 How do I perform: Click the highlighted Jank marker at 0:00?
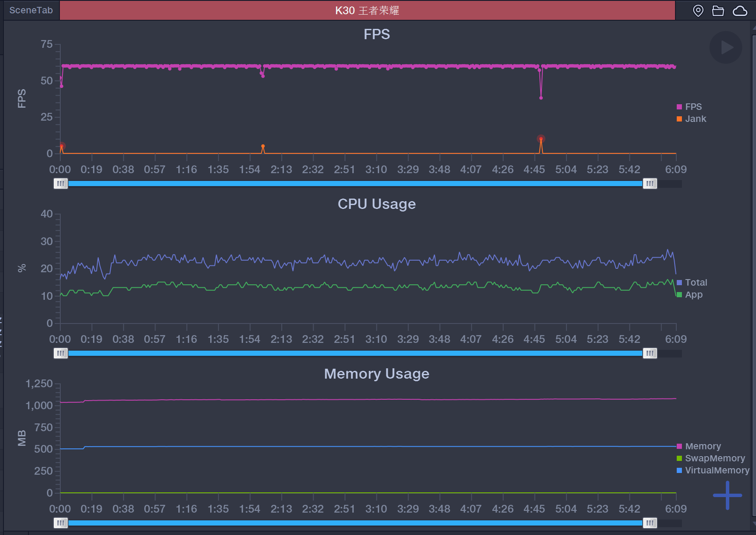[x=62, y=146]
